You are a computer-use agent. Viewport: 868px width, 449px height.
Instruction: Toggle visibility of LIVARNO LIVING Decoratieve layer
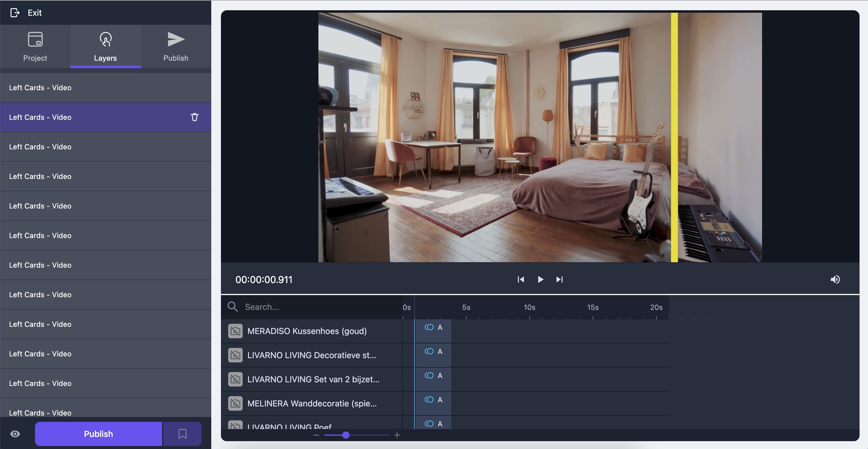[x=235, y=355]
